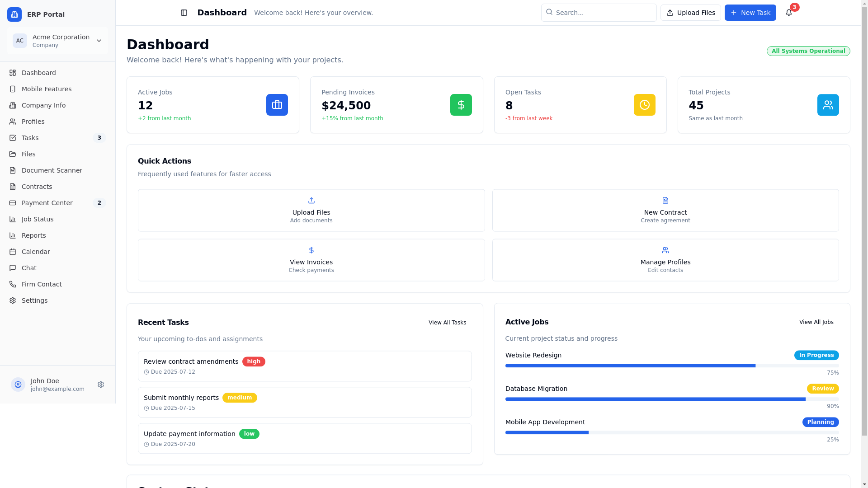Click the Reports bar chart icon
Image resolution: width=868 pixels, height=488 pixels.
[13, 235]
